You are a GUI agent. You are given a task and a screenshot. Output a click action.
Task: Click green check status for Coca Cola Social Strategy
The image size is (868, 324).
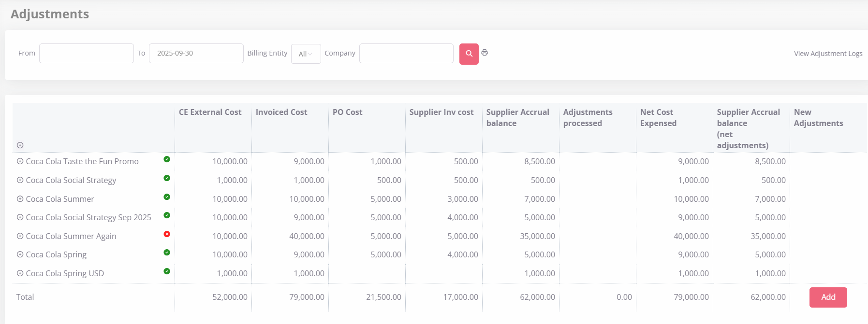click(167, 178)
